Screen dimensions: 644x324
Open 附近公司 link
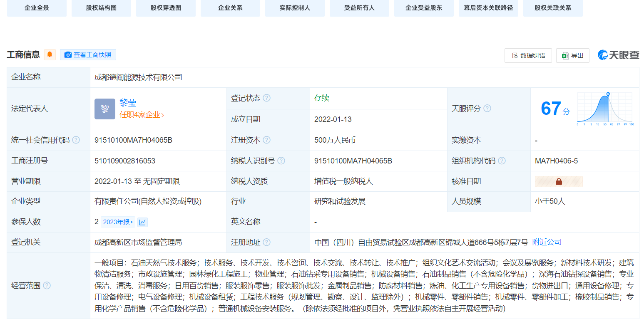pos(547,242)
